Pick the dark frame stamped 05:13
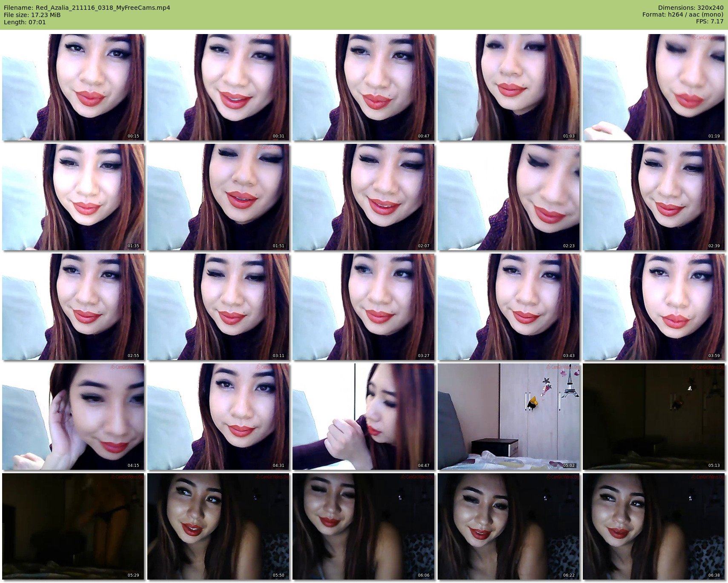Image resolution: width=728 pixels, height=583 pixels. point(654,417)
